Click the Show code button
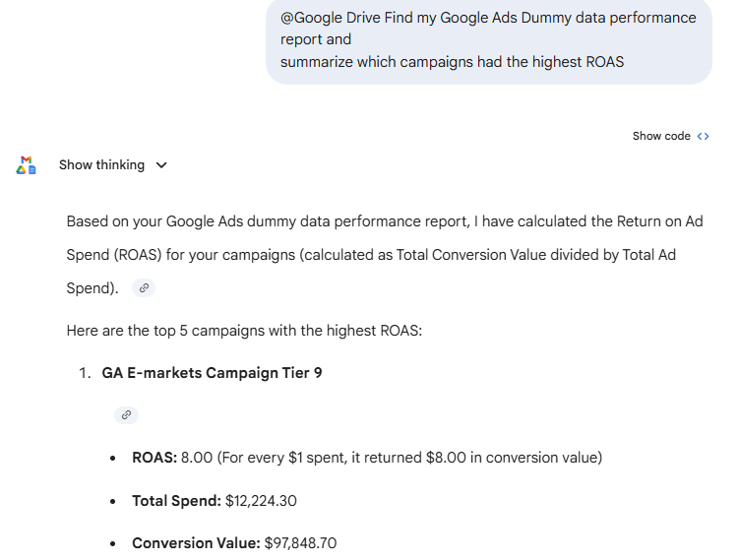 click(x=670, y=136)
